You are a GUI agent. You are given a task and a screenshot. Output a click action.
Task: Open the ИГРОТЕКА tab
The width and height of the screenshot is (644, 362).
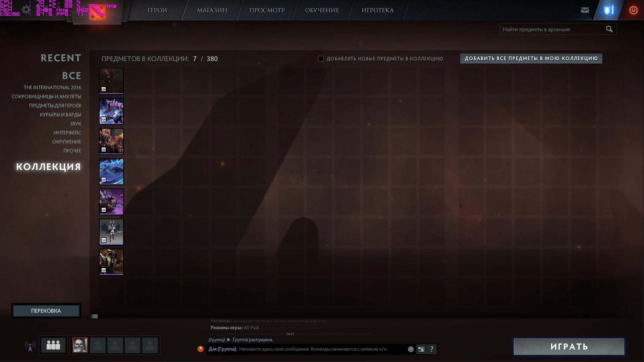coord(378,10)
